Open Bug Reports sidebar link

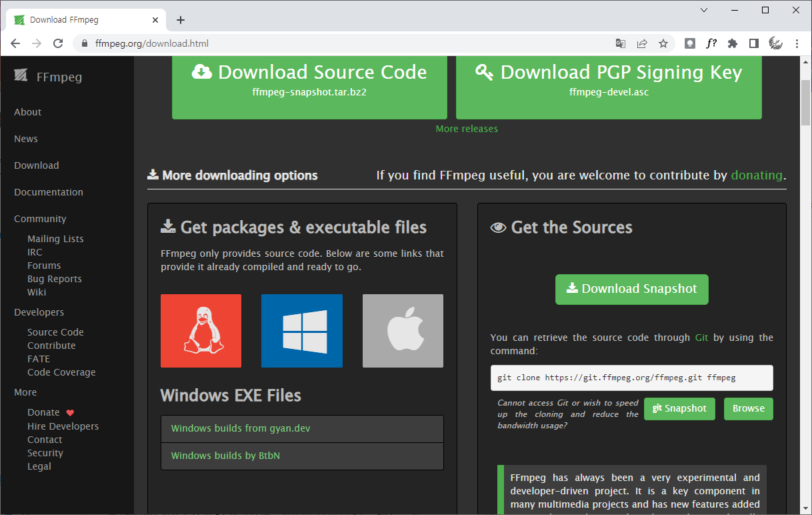(55, 279)
